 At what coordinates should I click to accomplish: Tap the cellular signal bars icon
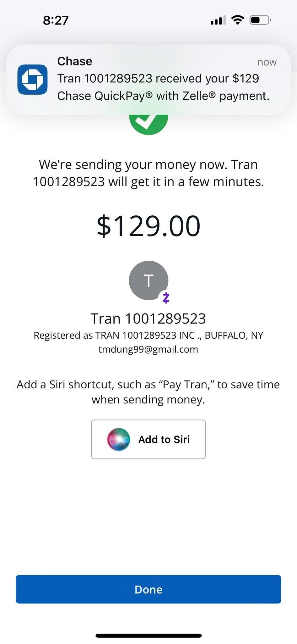point(218,20)
